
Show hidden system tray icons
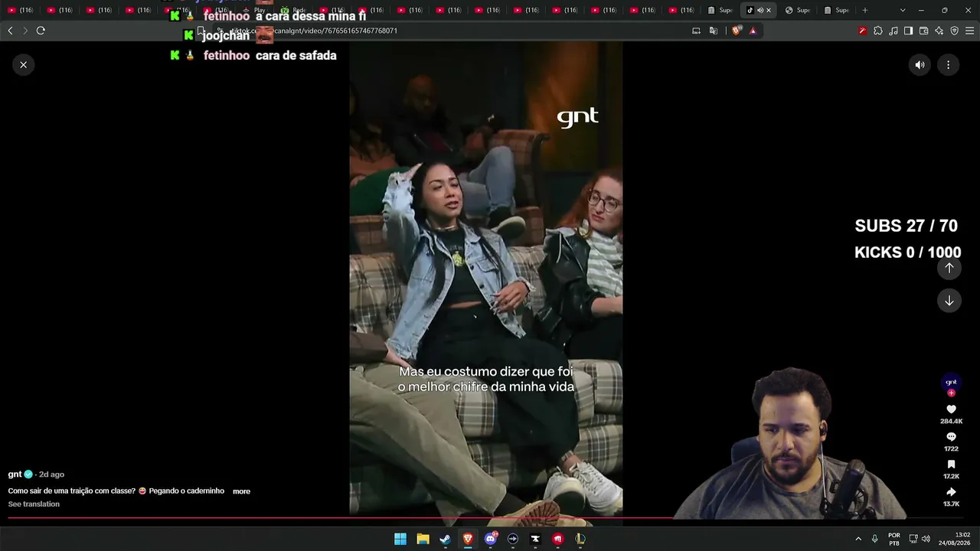858,539
